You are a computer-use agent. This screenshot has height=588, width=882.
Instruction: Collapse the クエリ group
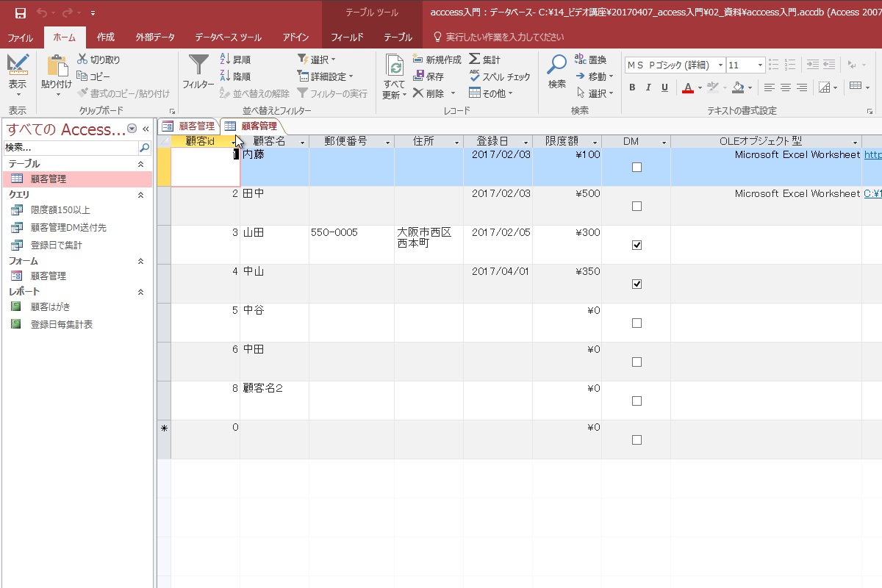coord(141,195)
